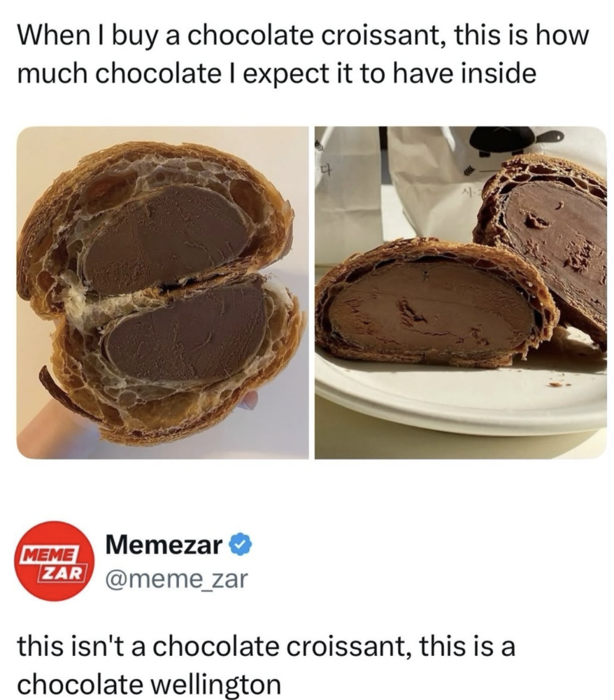Open the Memezar display name
614x700 pixels.
[x=164, y=545]
